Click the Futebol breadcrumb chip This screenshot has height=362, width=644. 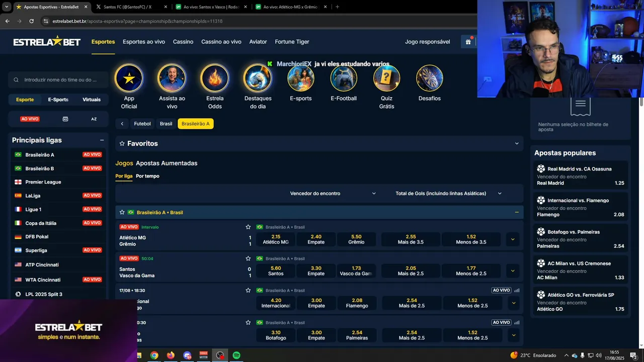coord(142,124)
